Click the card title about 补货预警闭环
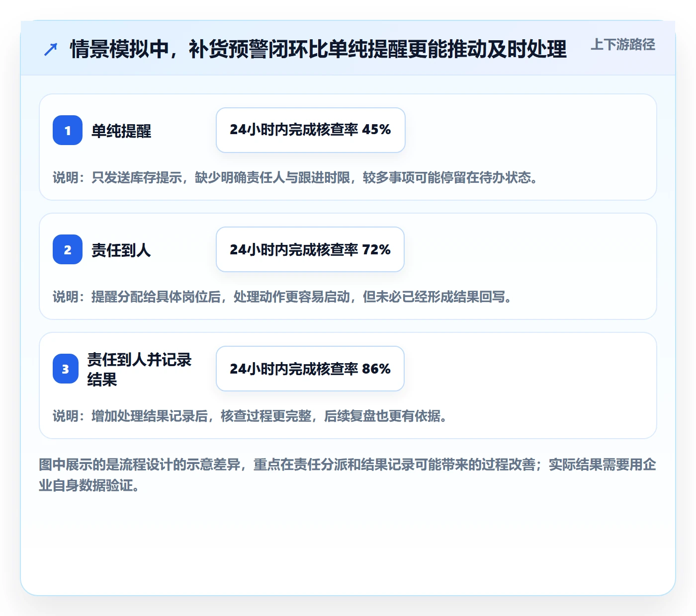The image size is (696, 616). pos(318,49)
